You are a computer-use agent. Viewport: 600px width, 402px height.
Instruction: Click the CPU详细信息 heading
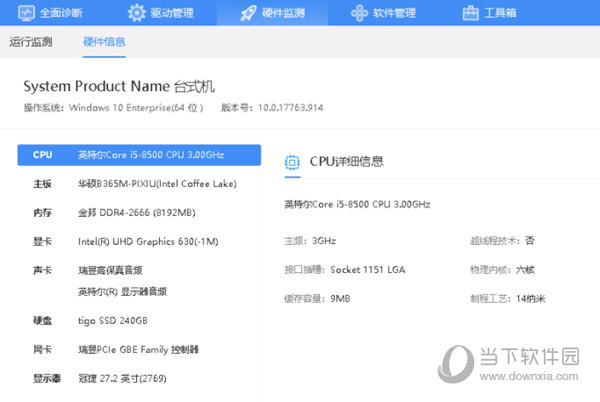point(347,162)
